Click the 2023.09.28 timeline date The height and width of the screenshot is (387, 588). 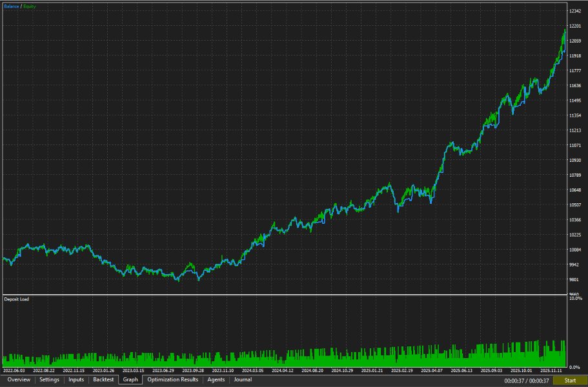pyautogui.click(x=193, y=370)
